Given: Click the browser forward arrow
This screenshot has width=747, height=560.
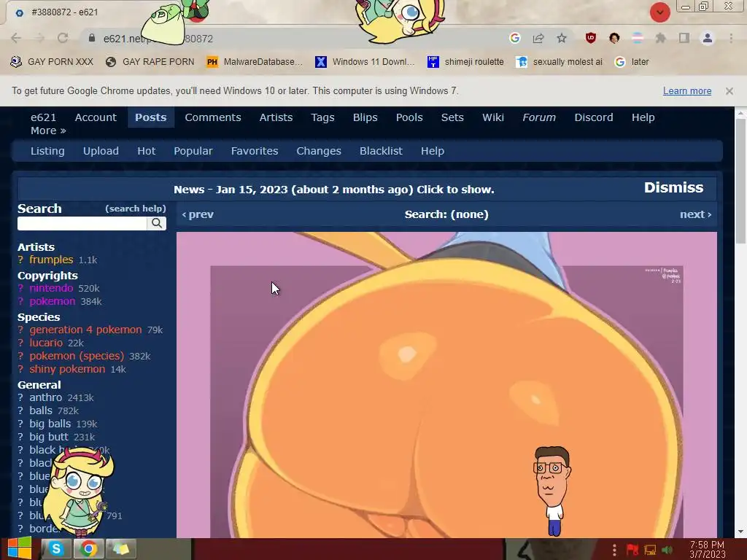Looking at the screenshot, I should point(39,38).
